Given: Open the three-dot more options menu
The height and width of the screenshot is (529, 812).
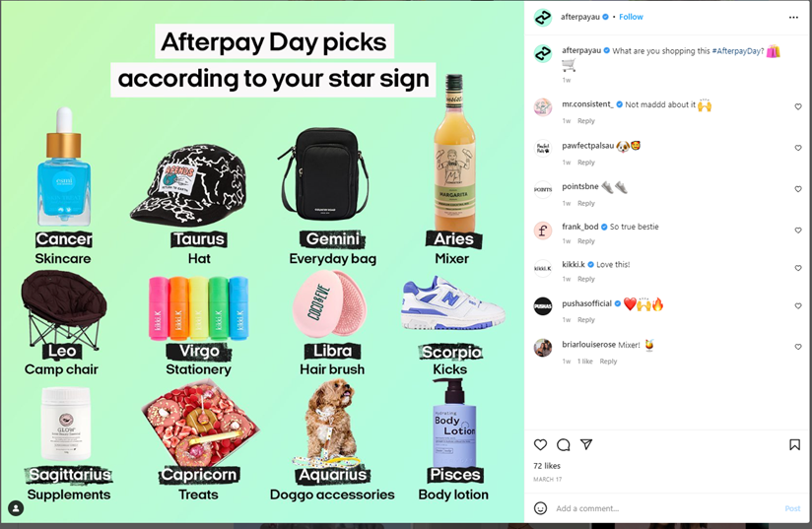Looking at the screenshot, I should 793,17.
